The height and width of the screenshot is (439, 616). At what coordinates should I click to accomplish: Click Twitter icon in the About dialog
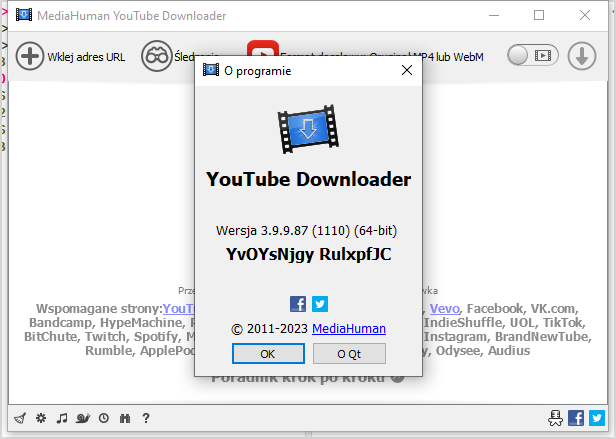point(320,304)
